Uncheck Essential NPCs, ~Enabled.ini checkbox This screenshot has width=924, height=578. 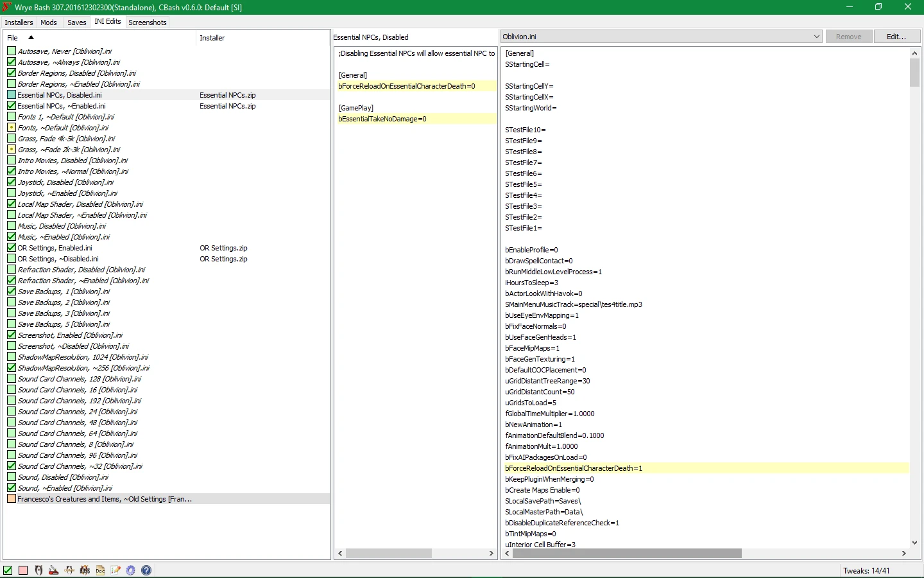pos(12,106)
